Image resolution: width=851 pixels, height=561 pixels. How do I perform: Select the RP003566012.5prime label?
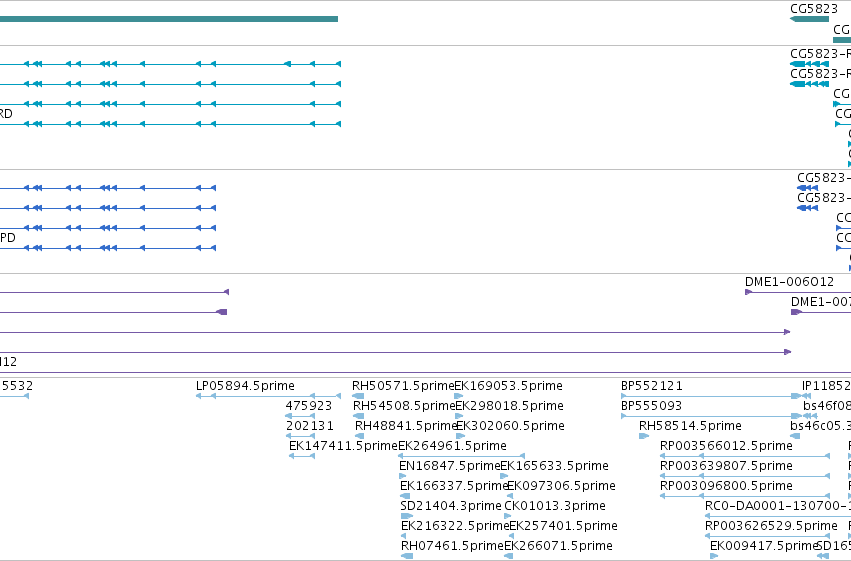point(726,446)
